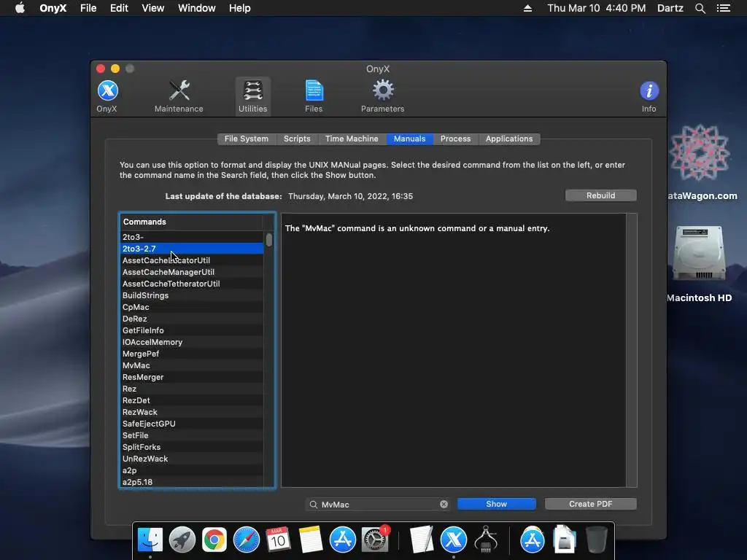
Task: Select SafeEjectGPU command row
Action: 192,424
